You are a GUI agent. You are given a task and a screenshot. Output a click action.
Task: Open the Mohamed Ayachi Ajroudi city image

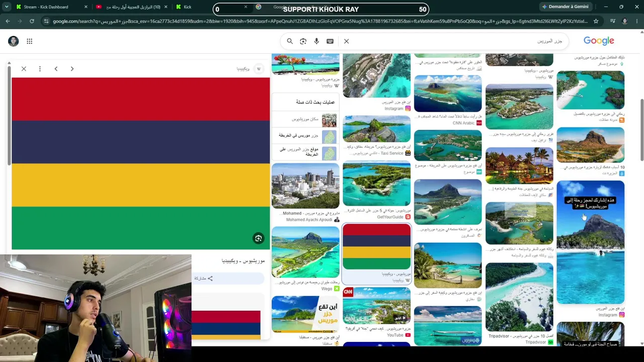point(305,186)
